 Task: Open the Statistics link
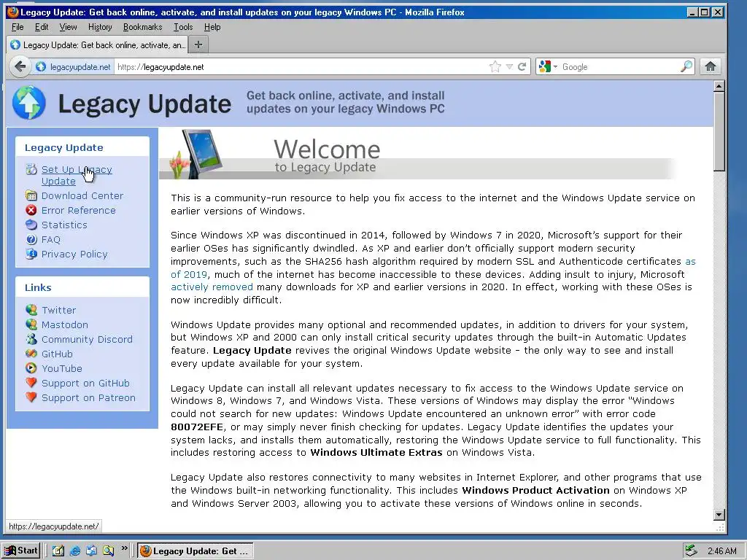tap(64, 225)
